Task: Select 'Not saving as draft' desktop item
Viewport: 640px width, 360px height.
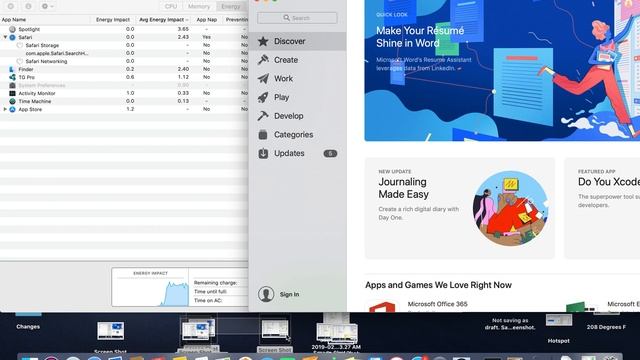Action: 510,324
